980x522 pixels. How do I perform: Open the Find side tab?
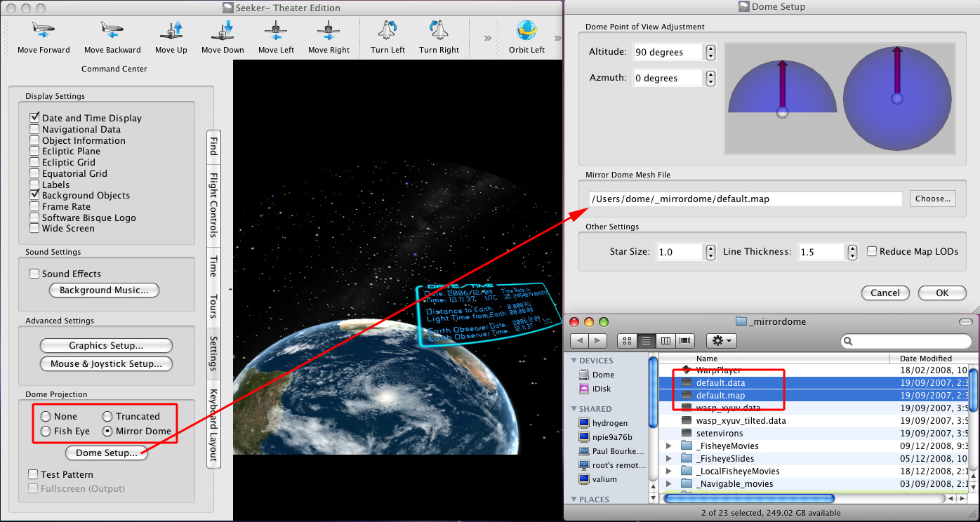tap(213, 145)
